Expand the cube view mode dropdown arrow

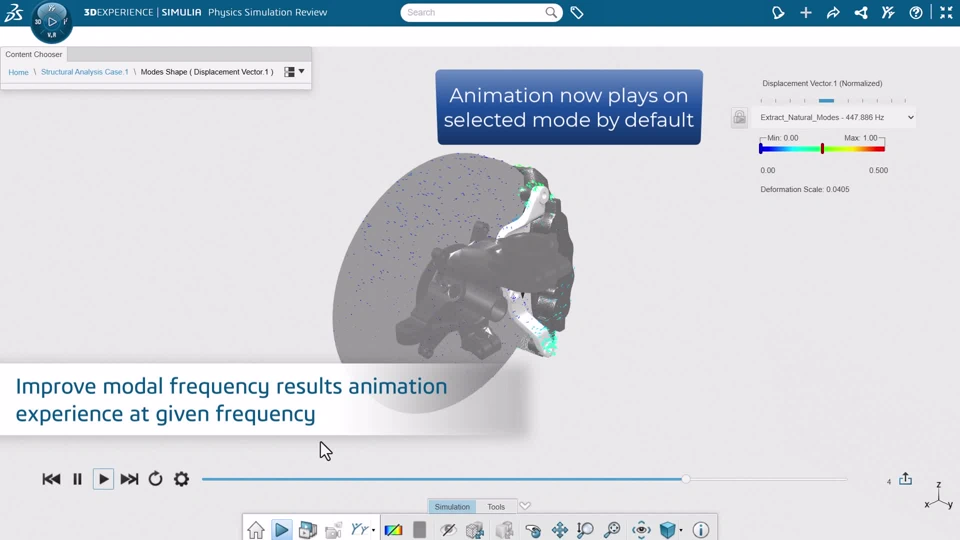[681, 531]
